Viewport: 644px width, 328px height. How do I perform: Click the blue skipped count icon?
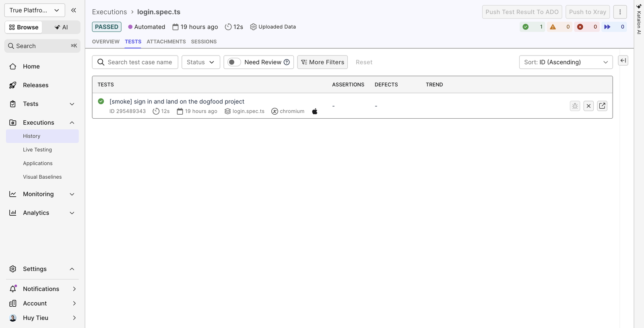(607, 27)
